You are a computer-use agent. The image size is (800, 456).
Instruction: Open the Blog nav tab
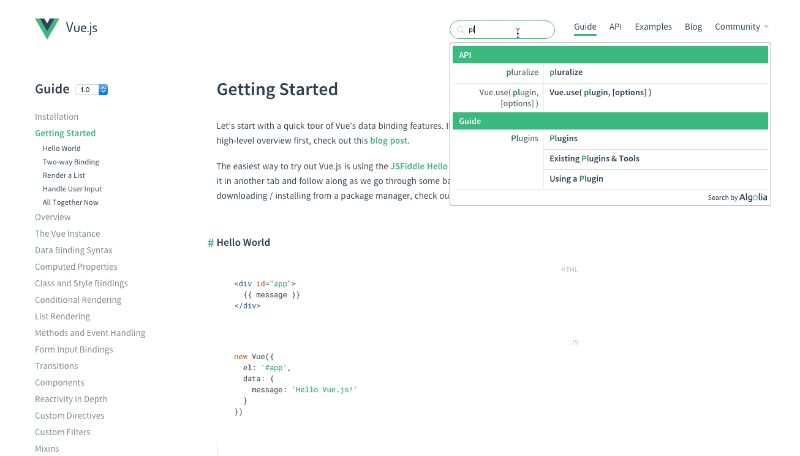coord(693,27)
